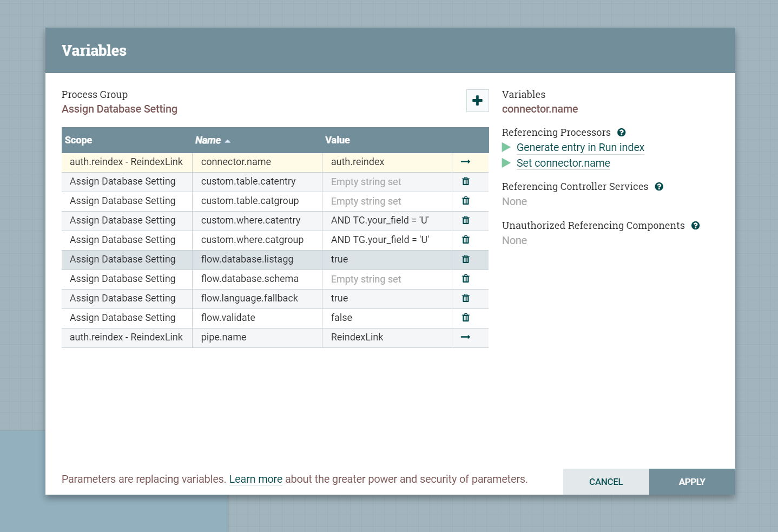
Task: Open the 'Set connector.name' processor link
Action: click(x=563, y=163)
